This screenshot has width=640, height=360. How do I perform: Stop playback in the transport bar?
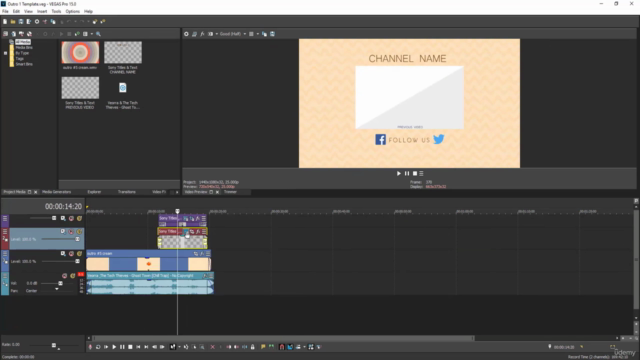(x=130, y=347)
